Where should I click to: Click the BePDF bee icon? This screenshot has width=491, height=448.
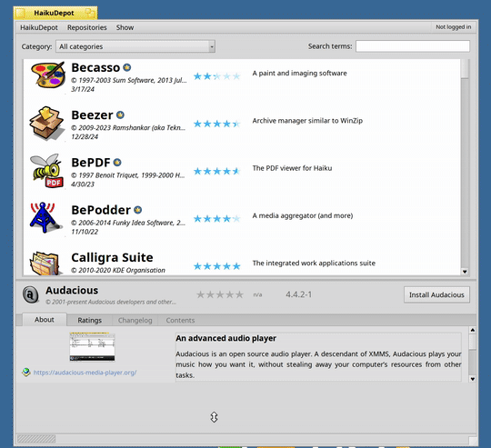point(46,171)
